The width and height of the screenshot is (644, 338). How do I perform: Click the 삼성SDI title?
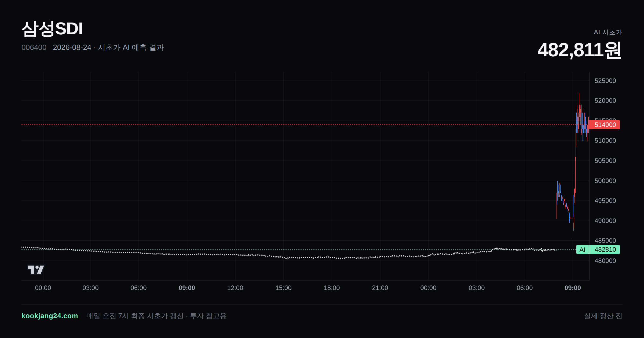(52, 29)
